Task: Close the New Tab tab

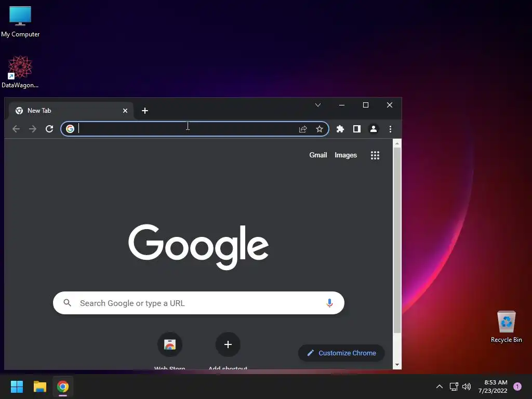Action: 125,111
